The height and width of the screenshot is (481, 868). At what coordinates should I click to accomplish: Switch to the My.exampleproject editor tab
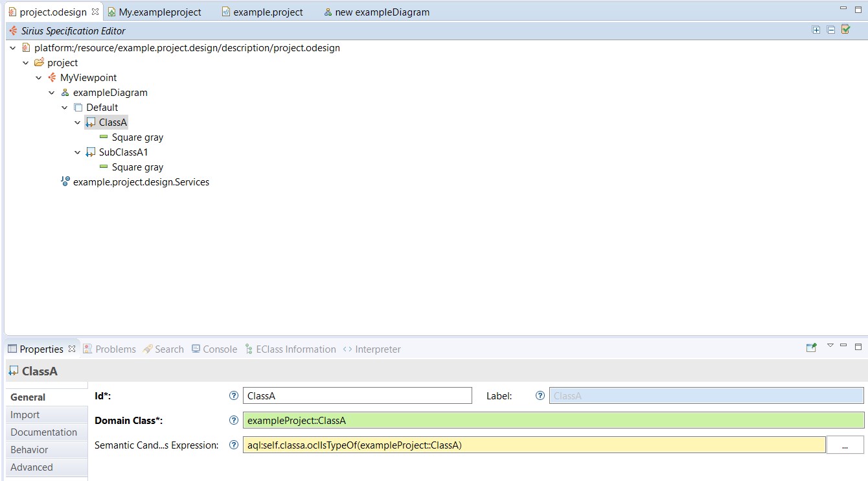159,12
